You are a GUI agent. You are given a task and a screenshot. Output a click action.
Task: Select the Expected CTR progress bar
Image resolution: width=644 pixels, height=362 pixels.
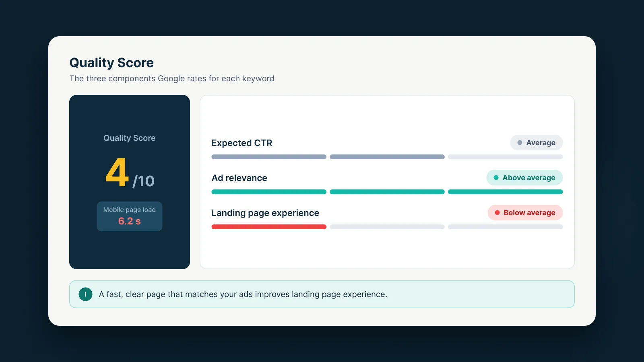[x=387, y=157]
